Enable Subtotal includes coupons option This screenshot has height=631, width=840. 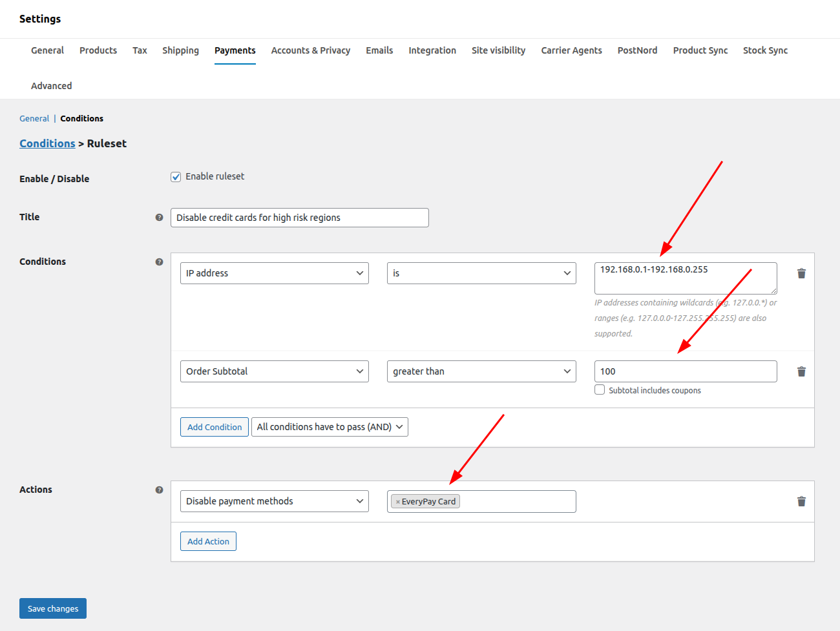pyautogui.click(x=600, y=389)
